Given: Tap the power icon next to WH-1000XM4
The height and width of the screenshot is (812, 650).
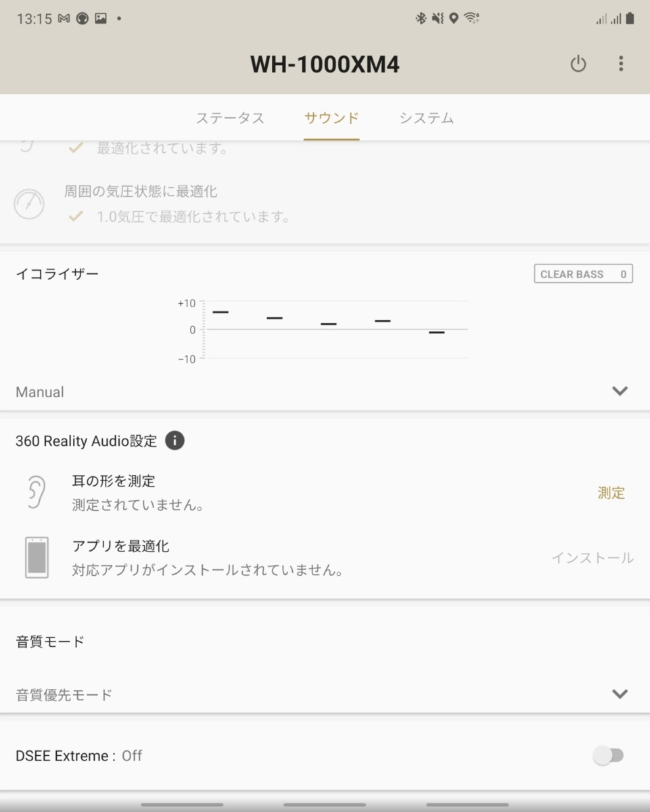Looking at the screenshot, I should tap(578, 64).
